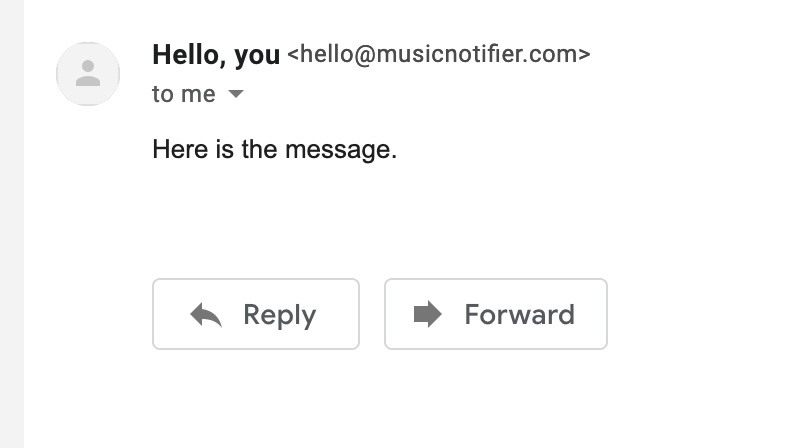The height and width of the screenshot is (448, 804).
Task: Click the word "Forward" in the button
Action: pyautogui.click(x=519, y=315)
